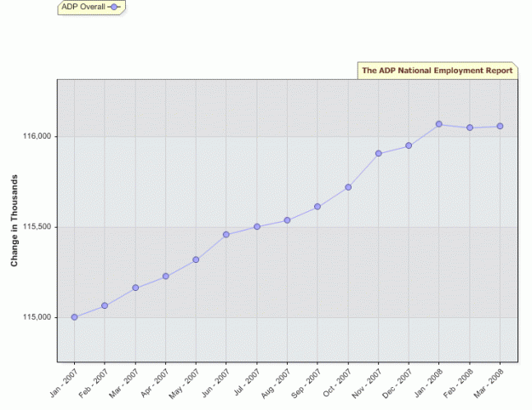
Task: Click The ADP National Employment Report title
Action: (437, 71)
